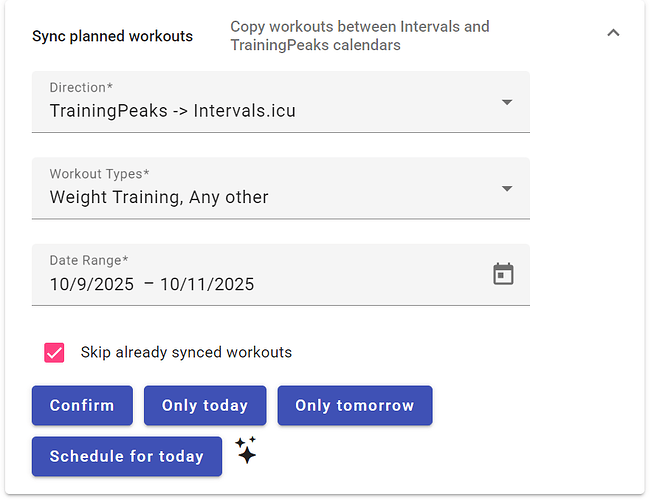Click the Sync planned workouts panel title

click(112, 36)
